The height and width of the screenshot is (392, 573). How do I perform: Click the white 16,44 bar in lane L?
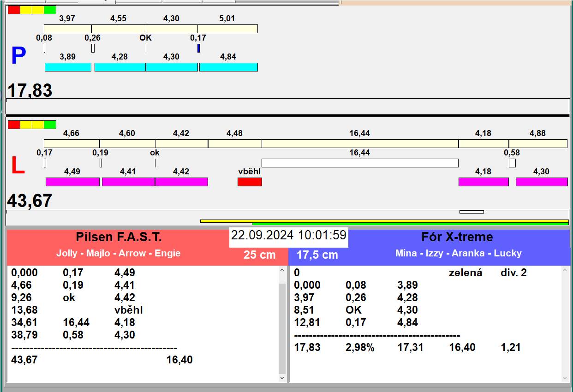360,163
